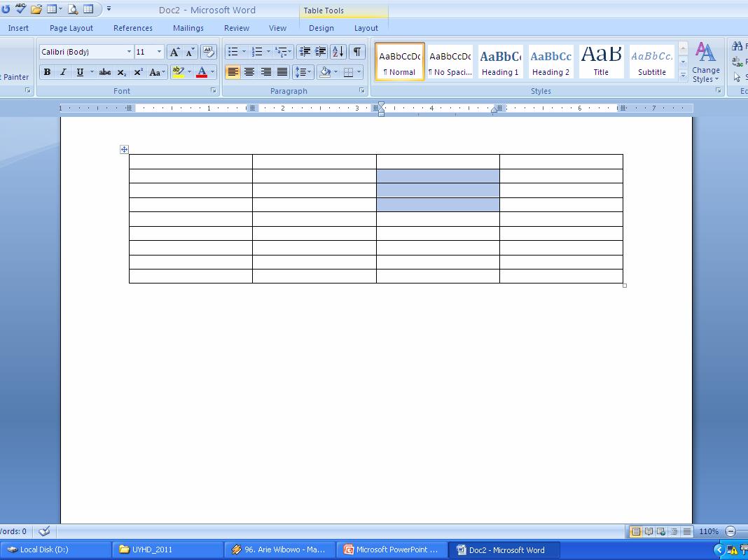Image resolution: width=748 pixels, height=560 pixels.
Task: Click the Open folder icon in quick access toolbar
Action: [36, 9]
